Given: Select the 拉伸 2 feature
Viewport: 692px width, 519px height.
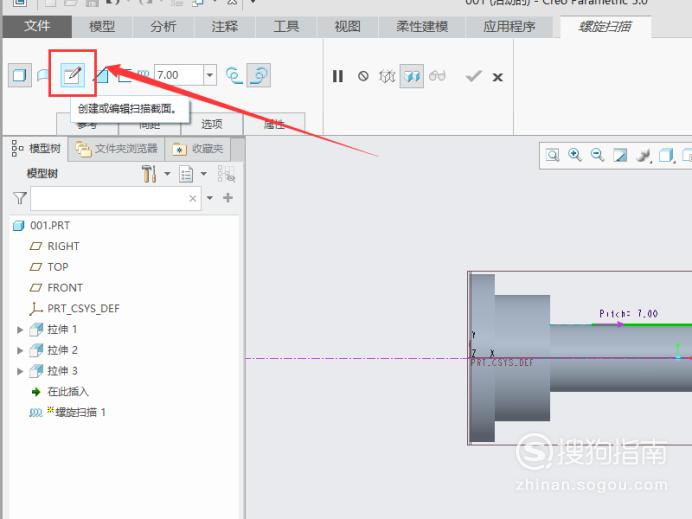Looking at the screenshot, I should point(53,350).
